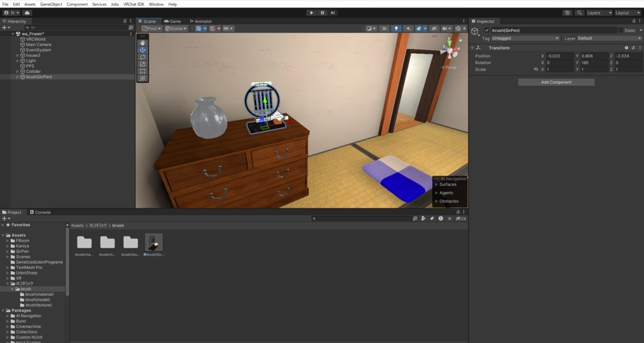Open the Component menu
Image resolution: width=644 pixels, height=343 pixels.
77,4
